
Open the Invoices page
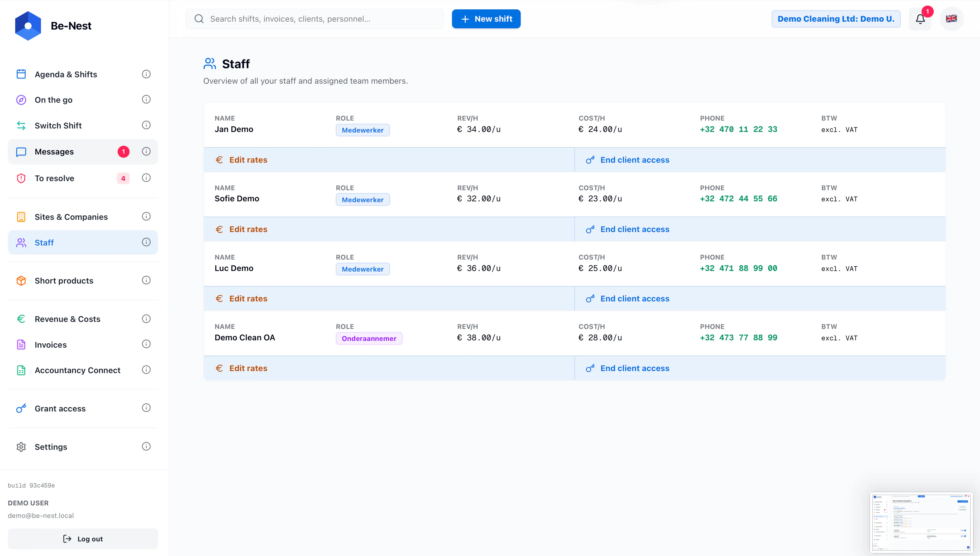point(83,344)
